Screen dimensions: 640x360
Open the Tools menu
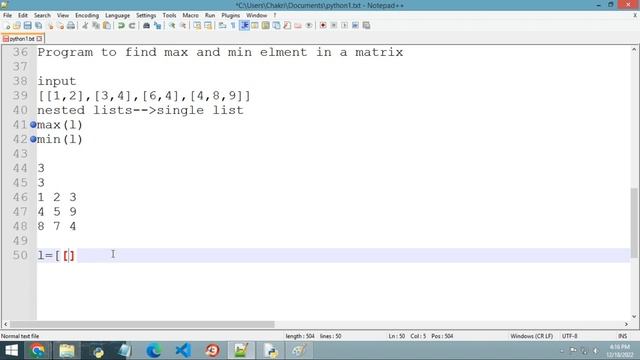pyautogui.click(x=169, y=15)
